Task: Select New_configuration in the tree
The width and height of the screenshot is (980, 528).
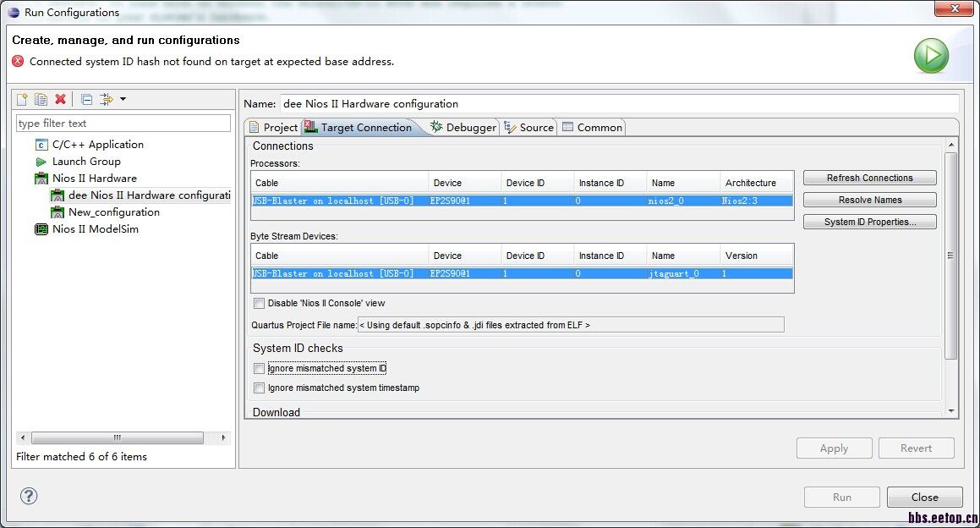Action: click(113, 212)
